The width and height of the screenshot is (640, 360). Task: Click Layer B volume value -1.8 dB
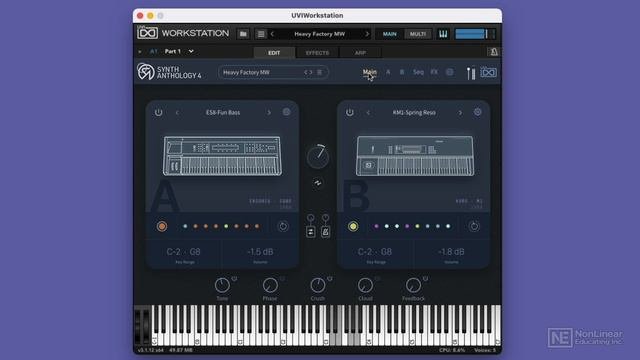point(451,252)
